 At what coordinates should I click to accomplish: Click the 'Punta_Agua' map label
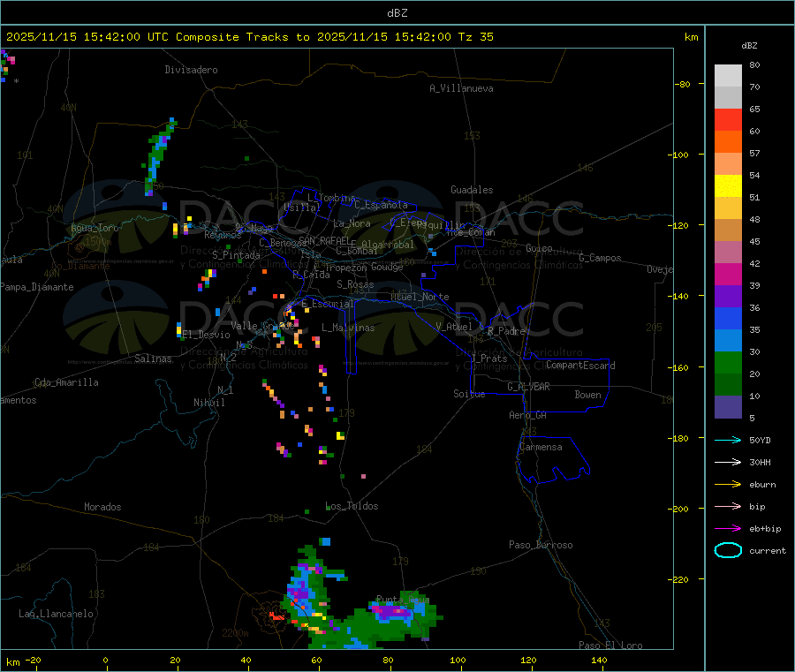403,600
